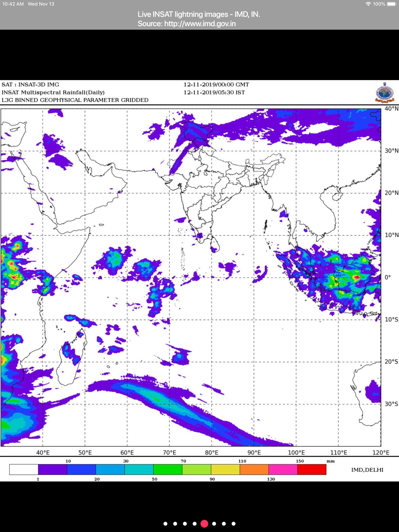Screen dimensions: 399x532
Task: Open the http://www.imd.gov.in source link
Action: point(200,24)
